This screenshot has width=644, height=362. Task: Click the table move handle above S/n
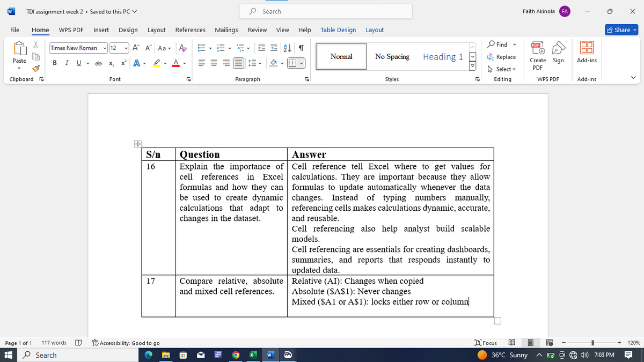(x=137, y=144)
